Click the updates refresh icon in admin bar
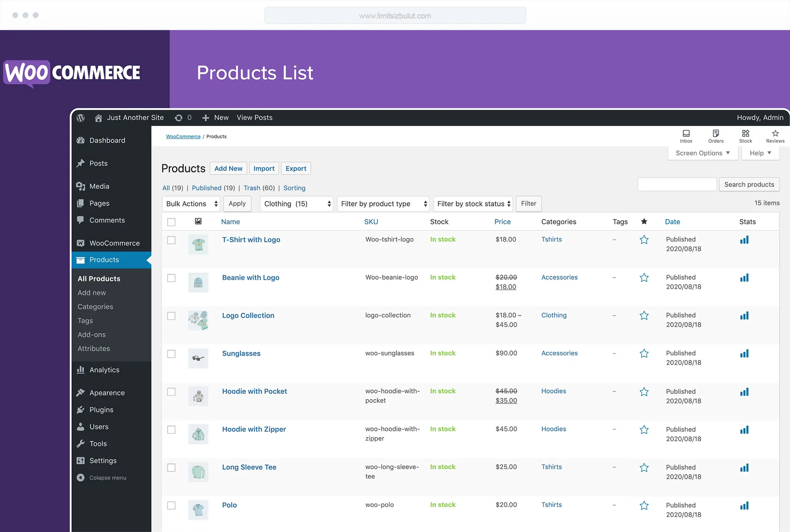Screen dimensions: 790x532 (x=178, y=118)
